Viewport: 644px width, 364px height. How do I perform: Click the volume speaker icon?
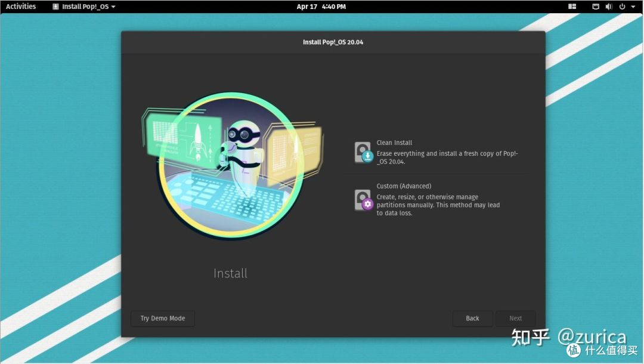tap(609, 7)
